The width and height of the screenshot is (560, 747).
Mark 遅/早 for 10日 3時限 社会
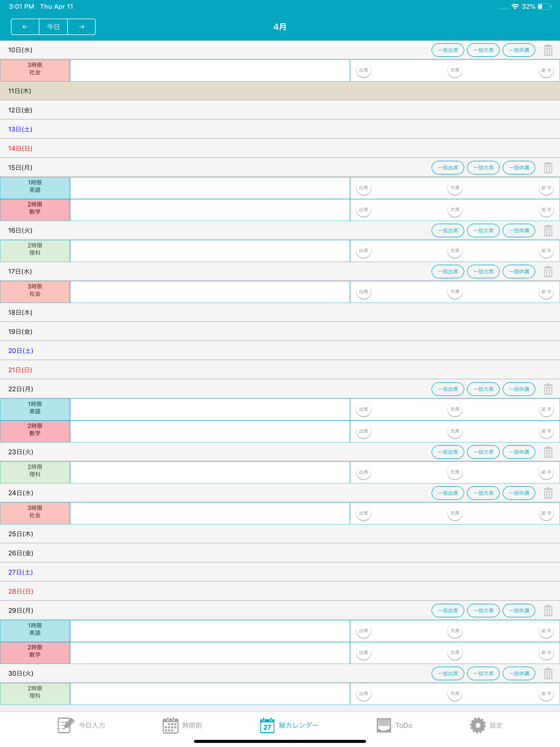click(x=546, y=70)
